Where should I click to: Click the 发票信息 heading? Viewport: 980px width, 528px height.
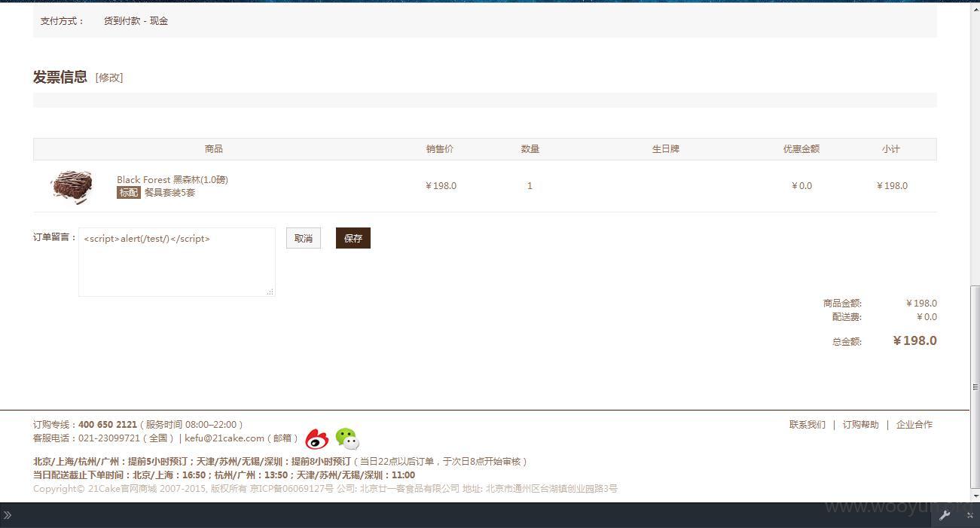click(x=60, y=77)
